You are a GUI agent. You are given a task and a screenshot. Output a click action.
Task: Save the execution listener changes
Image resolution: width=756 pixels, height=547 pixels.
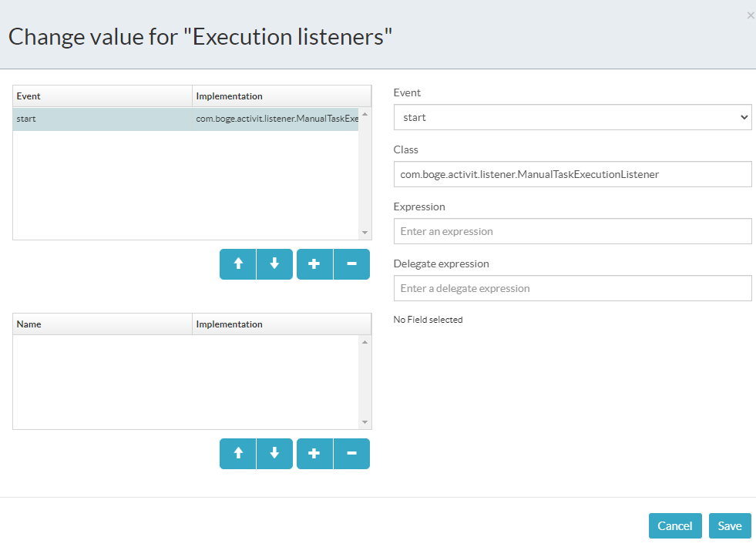tap(730, 526)
